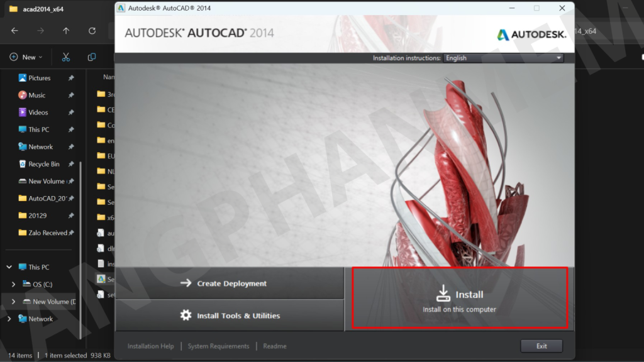644x362 pixels.
Task: Select Recycle Bin in sidebar
Action: [43, 164]
